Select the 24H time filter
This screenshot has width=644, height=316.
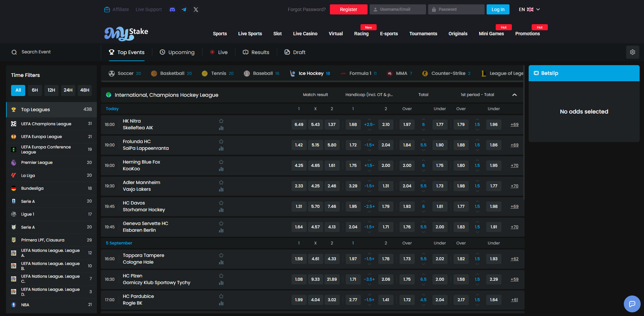click(68, 90)
